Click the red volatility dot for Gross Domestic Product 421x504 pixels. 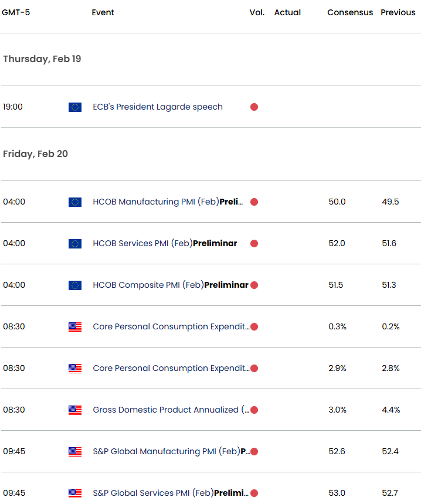point(254,410)
